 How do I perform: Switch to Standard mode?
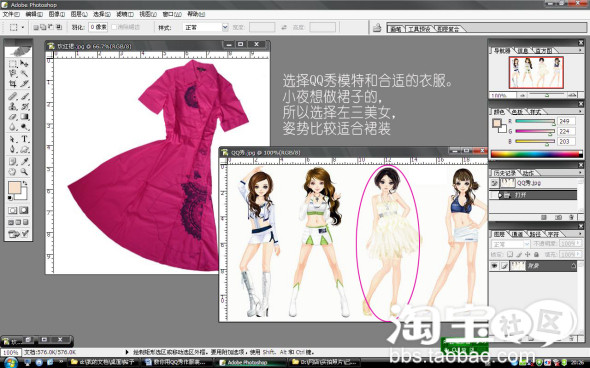(x=13, y=210)
